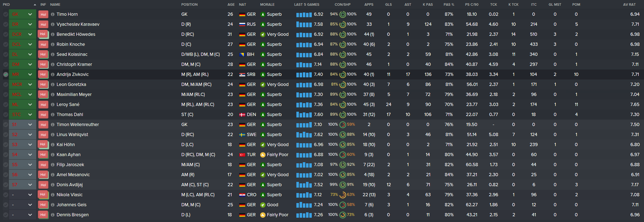Screen dimensions: 644x222
Task: Click Dennis Bresgen's Fairly Poor morale icon
Action: 263,215
